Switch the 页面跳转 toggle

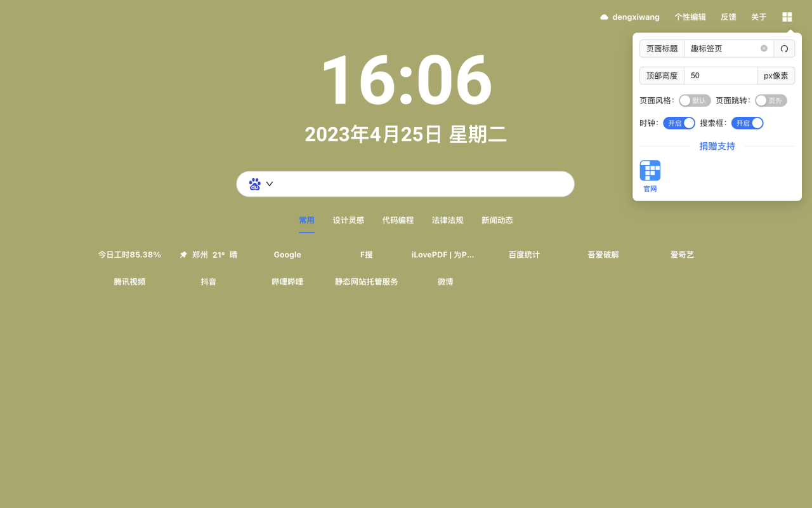pos(770,100)
